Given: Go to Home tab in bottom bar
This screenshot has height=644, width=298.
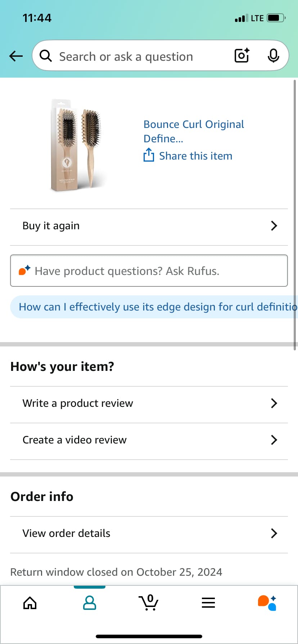Looking at the screenshot, I should tap(30, 603).
